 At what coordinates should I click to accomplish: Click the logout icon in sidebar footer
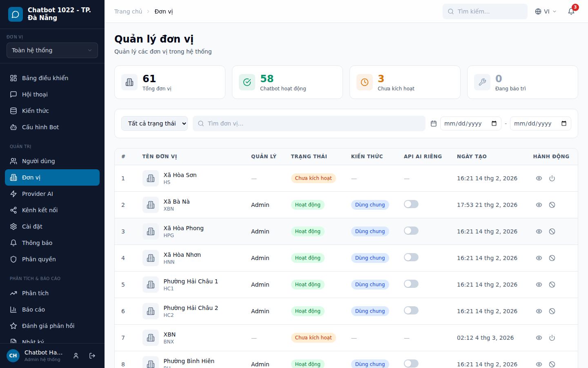point(92,356)
